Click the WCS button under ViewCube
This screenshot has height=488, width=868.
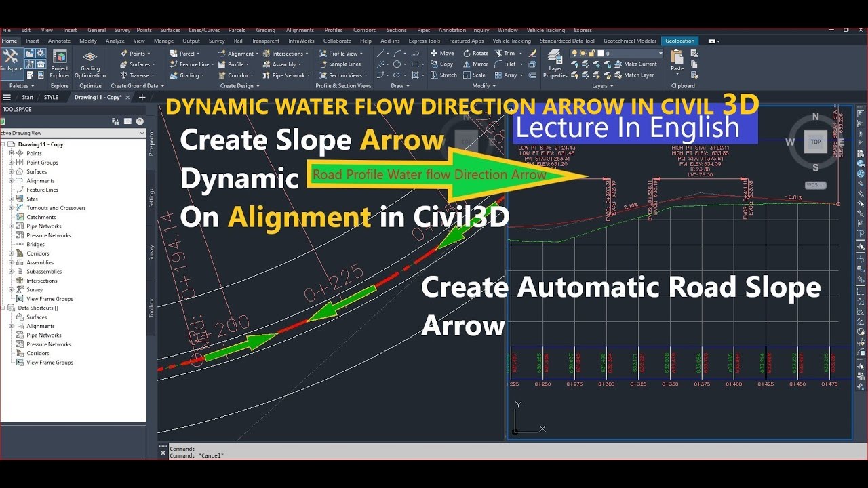815,185
